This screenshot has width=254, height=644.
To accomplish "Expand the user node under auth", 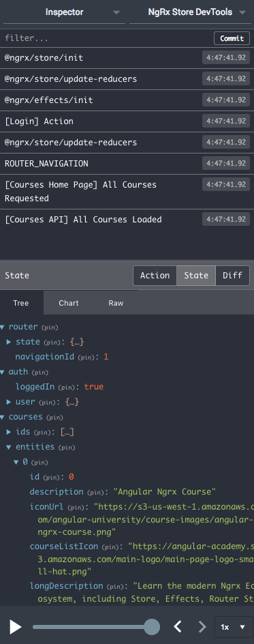I will pos(9,402).
